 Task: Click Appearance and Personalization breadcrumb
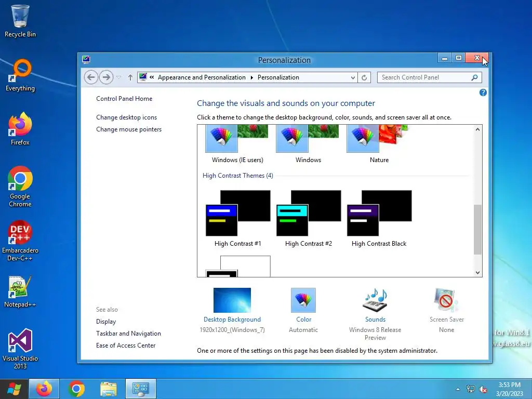point(202,77)
